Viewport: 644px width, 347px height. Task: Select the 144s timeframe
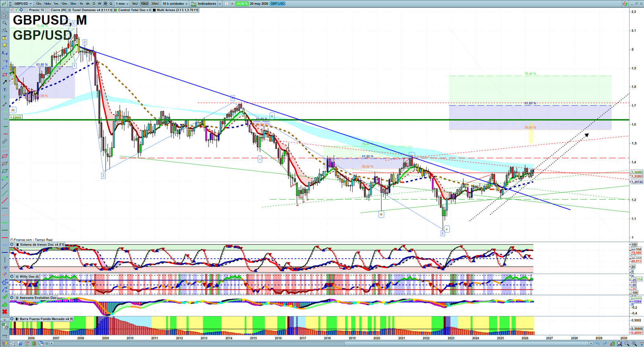pyautogui.click(x=47, y=4)
